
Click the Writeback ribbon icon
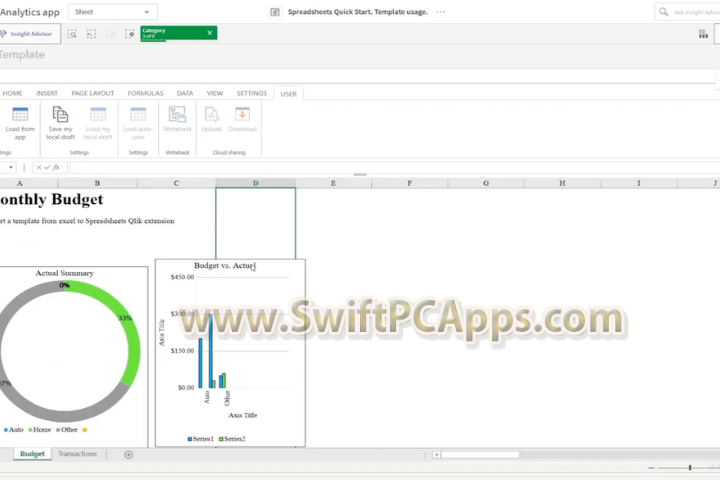pyautogui.click(x=177, y=114)
